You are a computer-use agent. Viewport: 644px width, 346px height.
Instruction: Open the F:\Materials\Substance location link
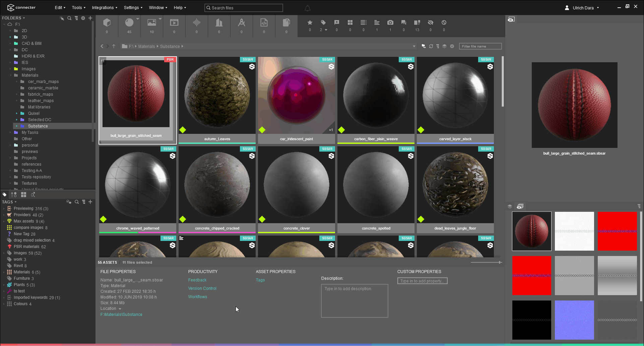point(121,315)
